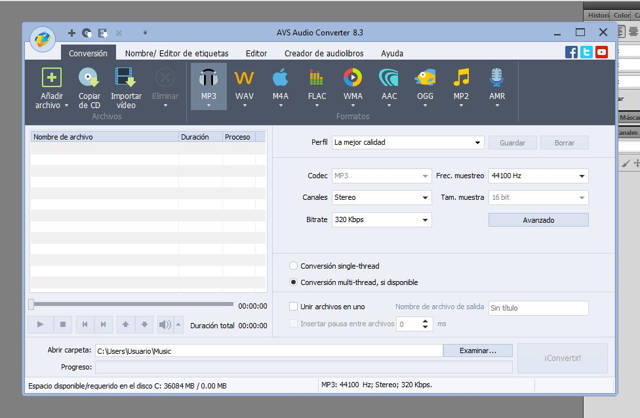Screen dimensions: 640x418
Task: Select the M4A format icon
Action: [x=280, y=78]
